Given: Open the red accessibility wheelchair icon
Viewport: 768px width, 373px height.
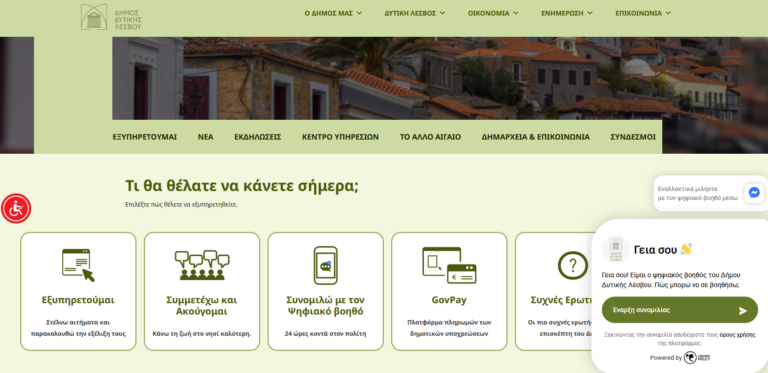Looking at the screenshot, I should (16, 209).
